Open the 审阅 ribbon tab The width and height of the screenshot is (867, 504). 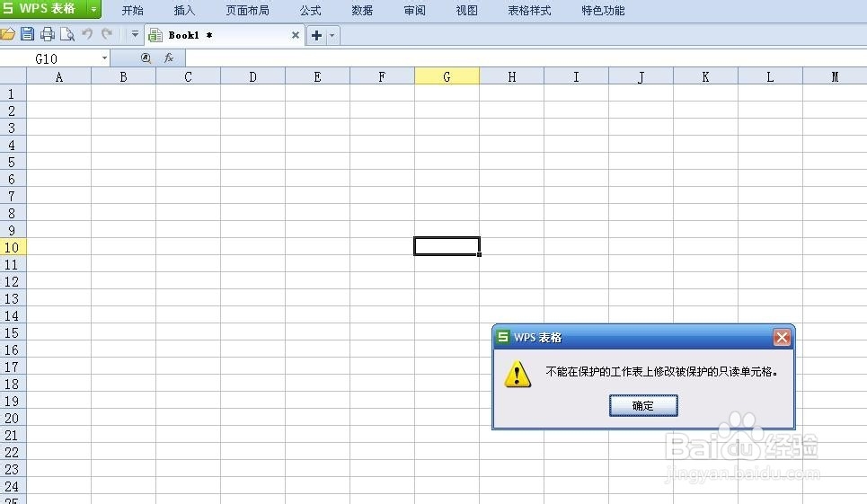[x=415, y=11]
